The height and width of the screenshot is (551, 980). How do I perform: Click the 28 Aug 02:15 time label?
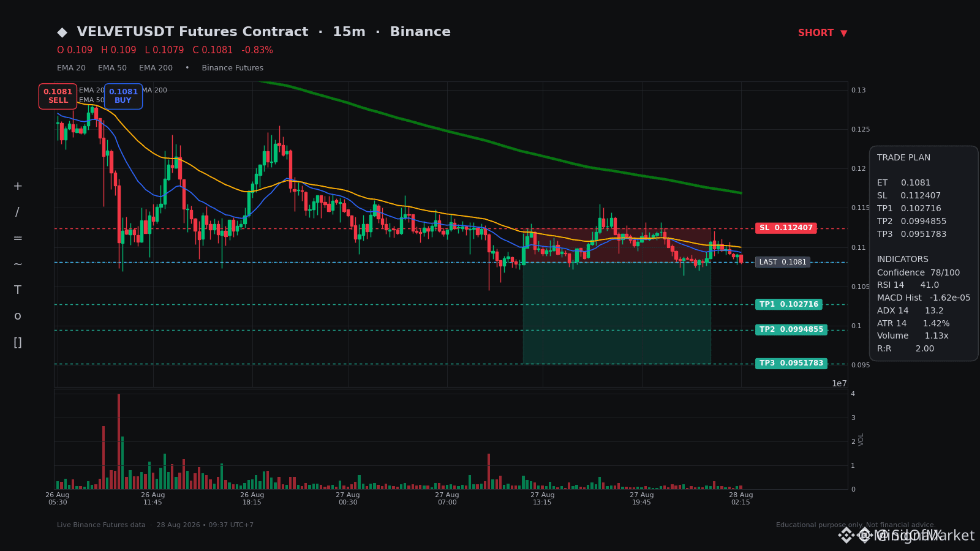(x=741, y=498)
